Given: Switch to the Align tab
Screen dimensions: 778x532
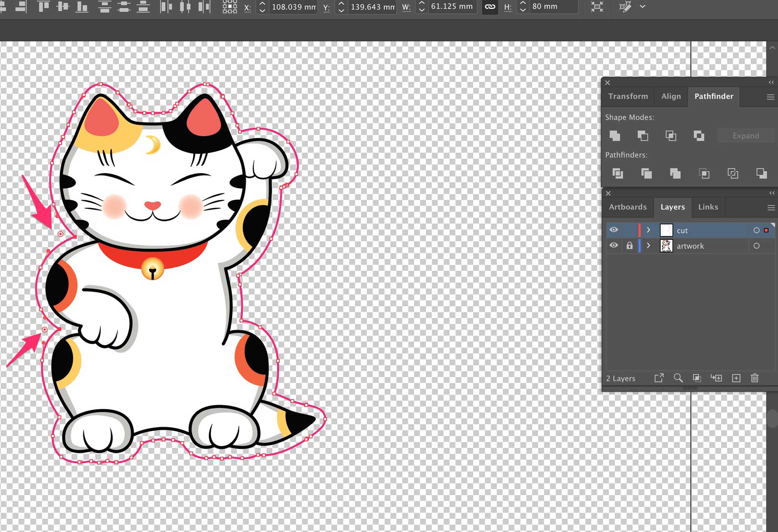Looking at the screenshot, I should (671, 96).
